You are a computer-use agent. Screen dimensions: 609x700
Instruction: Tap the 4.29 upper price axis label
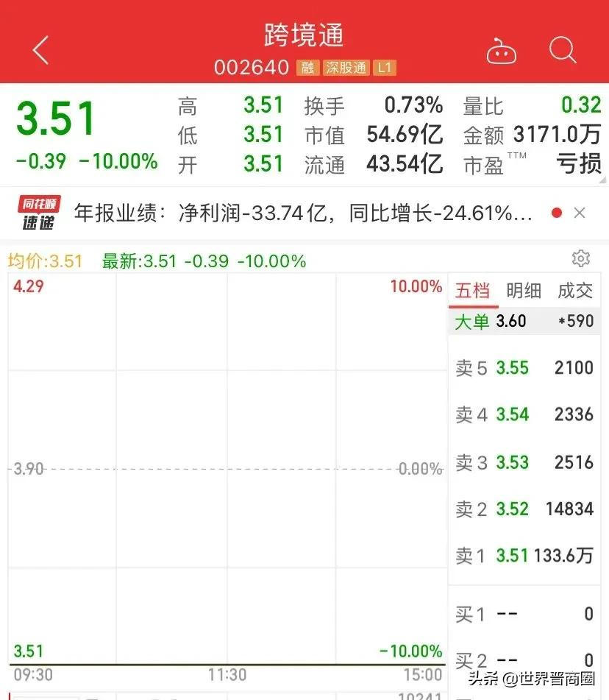(29, 286)
